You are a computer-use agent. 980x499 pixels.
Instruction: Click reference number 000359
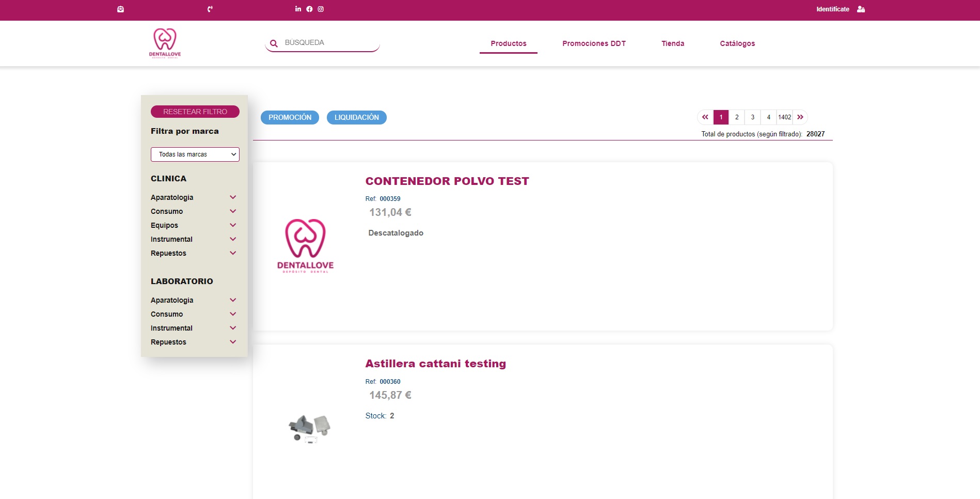pos(390,199)
